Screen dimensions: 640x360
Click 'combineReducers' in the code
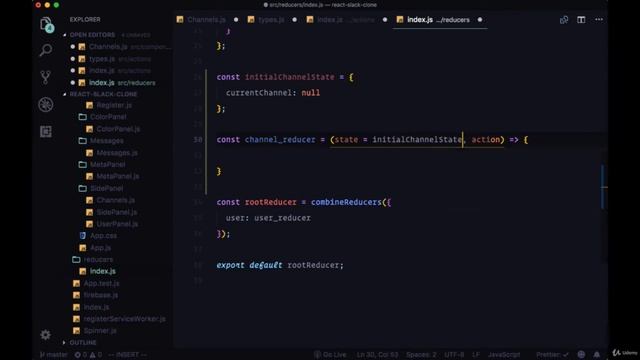click(x=346, y=202)
